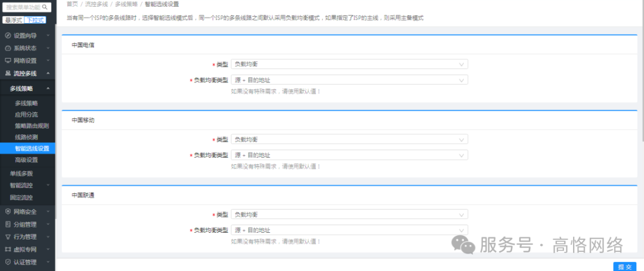Click the 分组管理 document icon
Image resolution: width=644 pixels, height=271 pixels.
point(7,224)
